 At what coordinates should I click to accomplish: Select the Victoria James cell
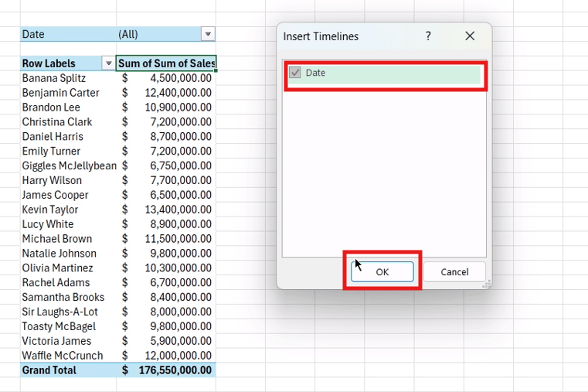pyautogui.click(x=68, y=342)
